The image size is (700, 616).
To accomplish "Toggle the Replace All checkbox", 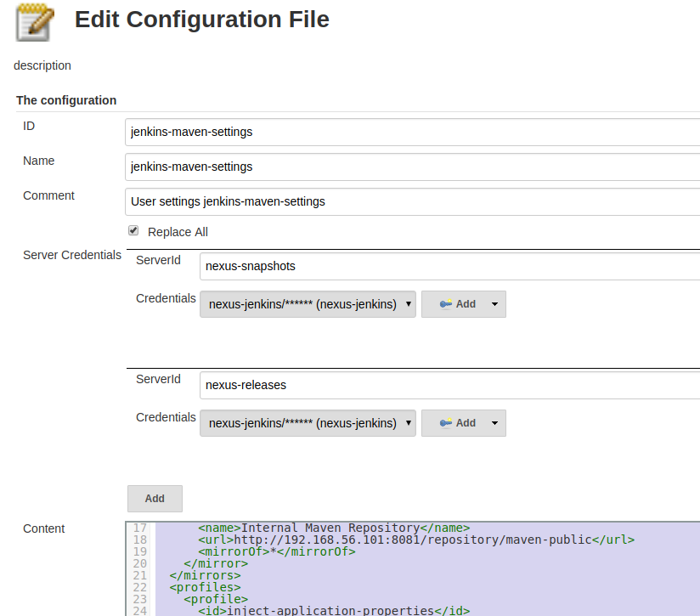I will tap(133, 230).
